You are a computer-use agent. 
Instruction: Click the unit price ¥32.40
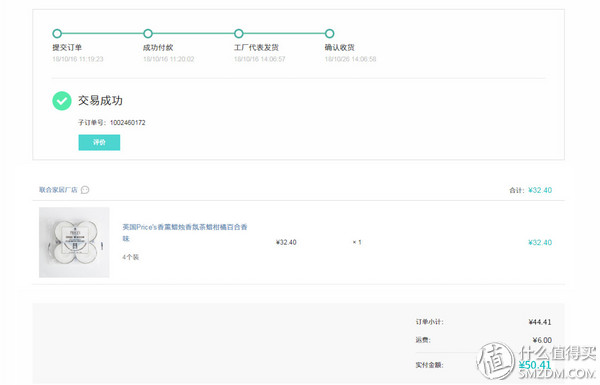286,242
